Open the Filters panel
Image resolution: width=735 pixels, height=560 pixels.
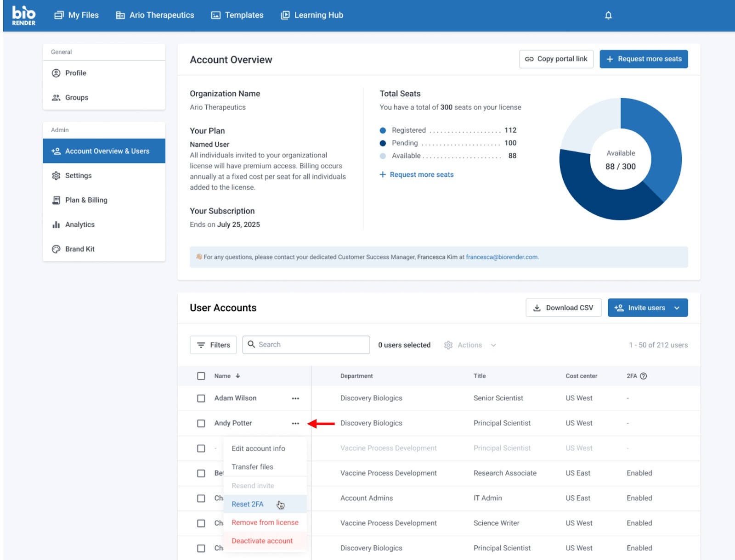tap(214, 345)
